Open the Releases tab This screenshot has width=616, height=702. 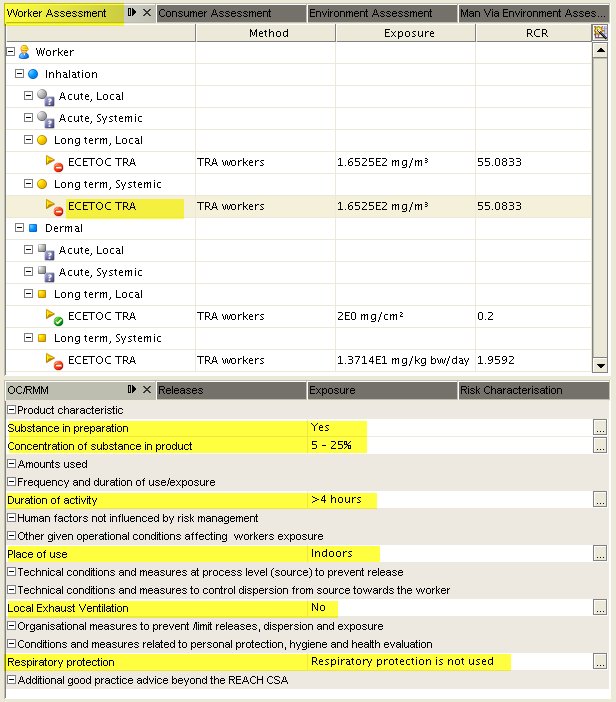231,390
